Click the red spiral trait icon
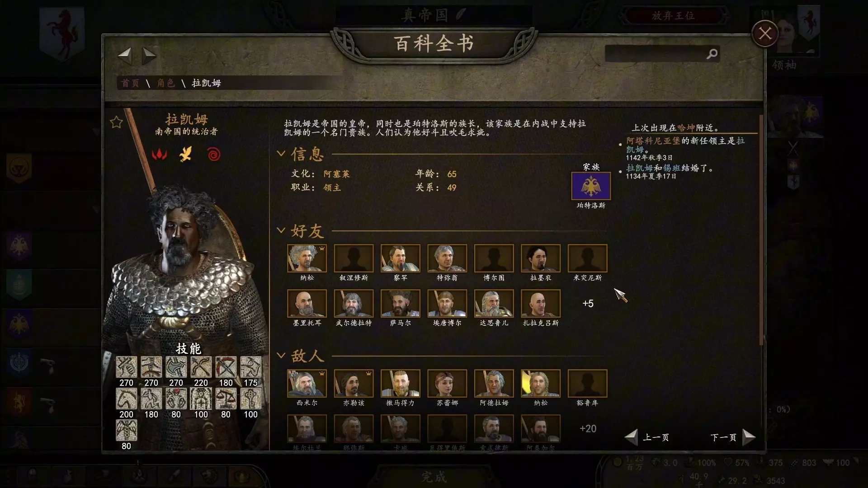 coord(214,155)
